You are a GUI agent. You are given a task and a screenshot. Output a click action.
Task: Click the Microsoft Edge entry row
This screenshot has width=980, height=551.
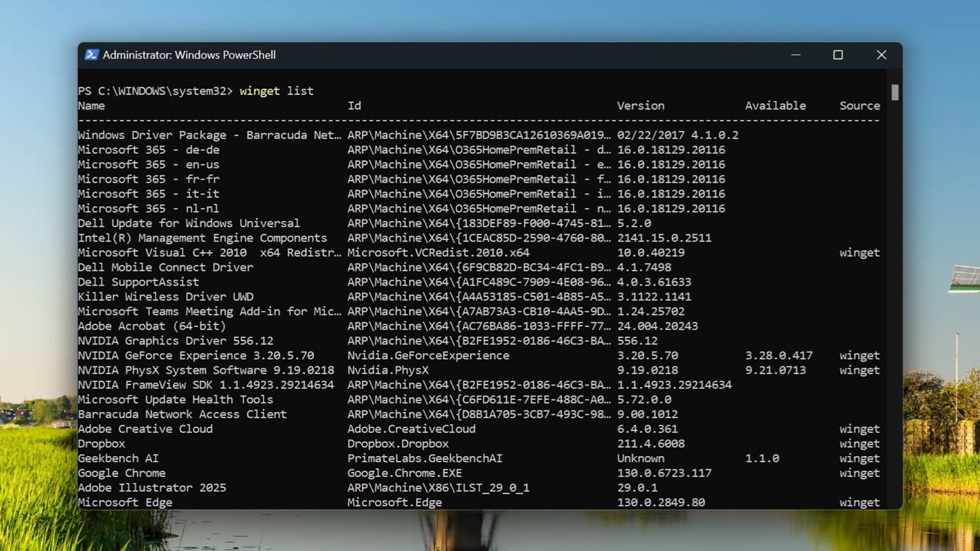(125, 502)
